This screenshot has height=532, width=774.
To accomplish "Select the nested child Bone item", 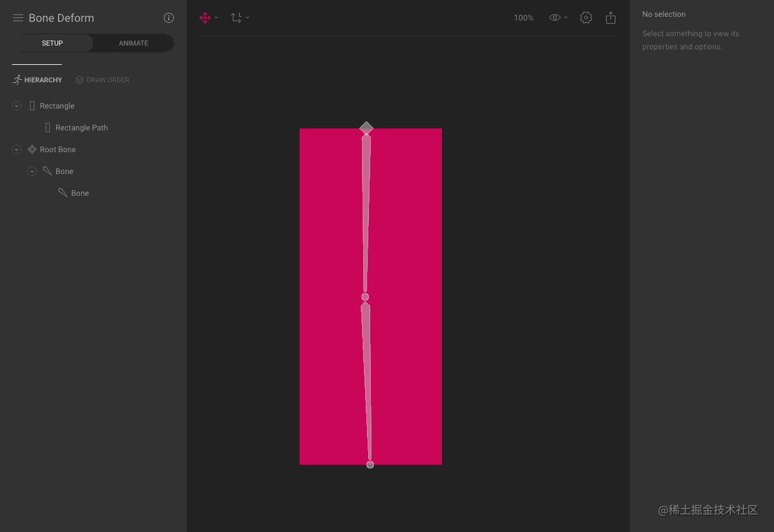I will 80,193.
